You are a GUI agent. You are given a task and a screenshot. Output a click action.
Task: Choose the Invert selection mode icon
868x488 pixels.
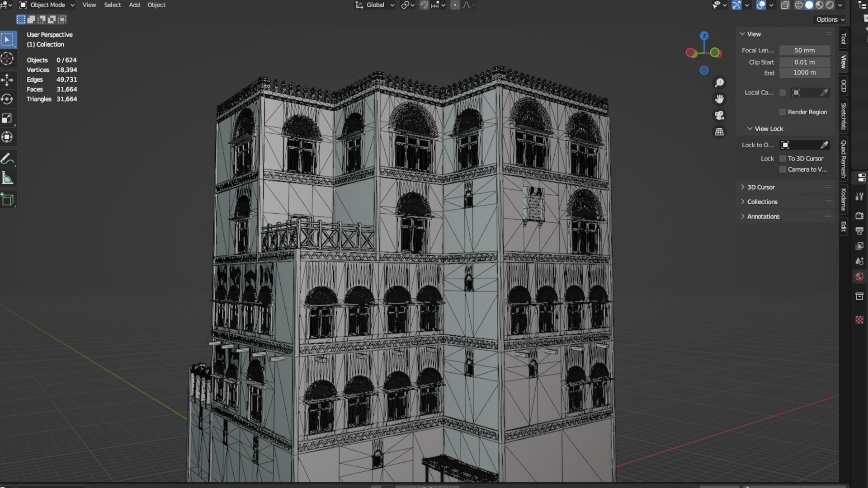click(x=52, y=19)
